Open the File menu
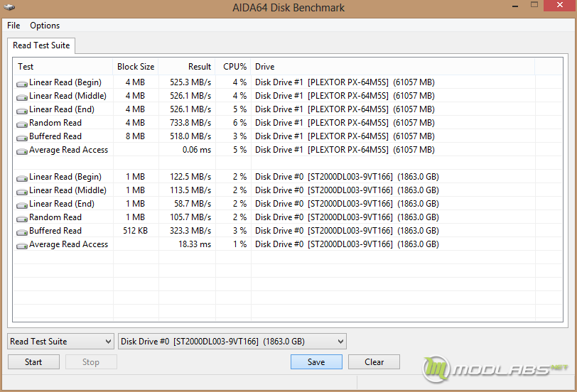Screen dimensions: 577x392 click(x=14, y=26)
